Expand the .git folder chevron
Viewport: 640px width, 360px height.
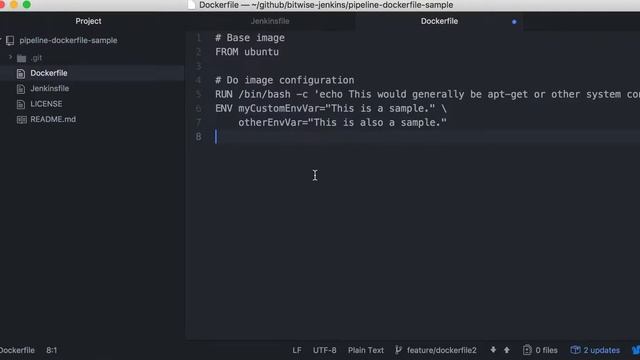coord(10,58)
